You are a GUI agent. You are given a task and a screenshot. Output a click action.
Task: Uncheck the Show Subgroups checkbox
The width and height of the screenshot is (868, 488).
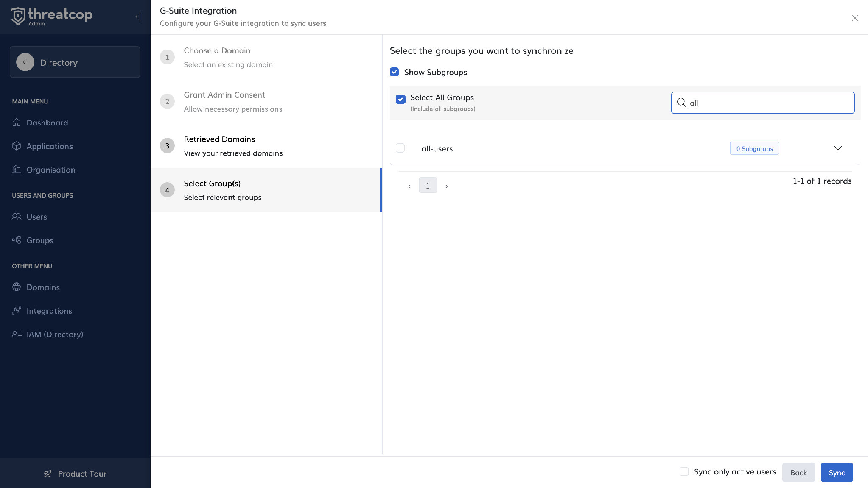tap(394, 72)
